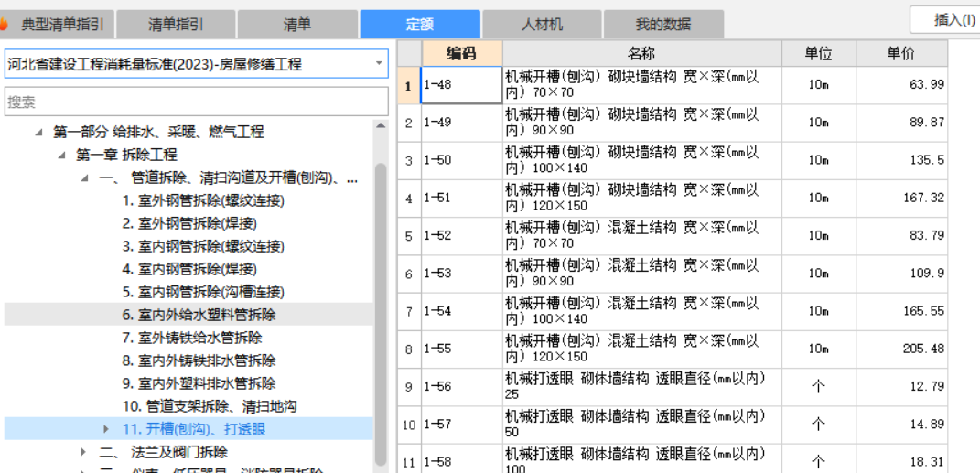
Task: Click 机械打透眼 透眼直径 50 name cell
Action: click(641, 425)
